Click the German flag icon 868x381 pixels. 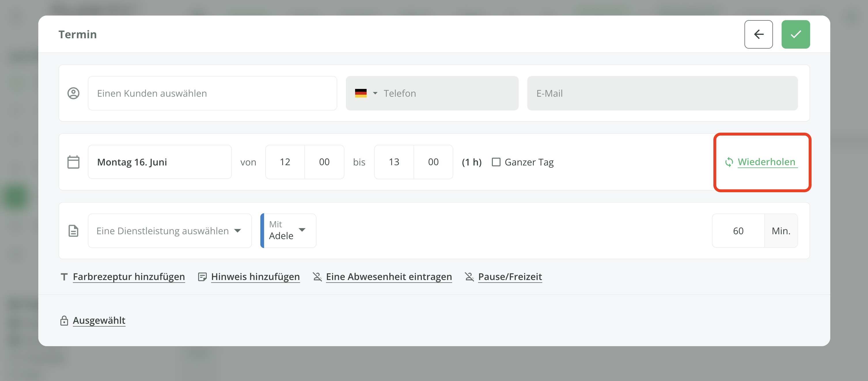(x=361, y=93)
